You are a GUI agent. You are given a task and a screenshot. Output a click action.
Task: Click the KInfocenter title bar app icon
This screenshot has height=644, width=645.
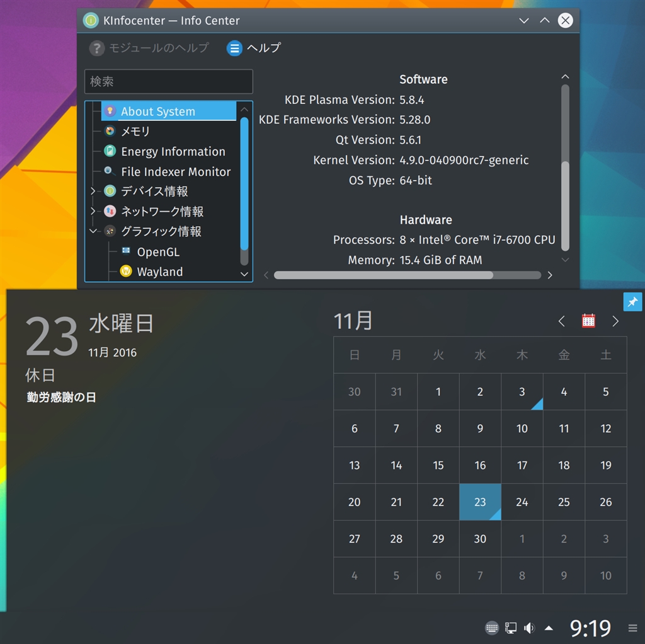(x=91, y=20)
